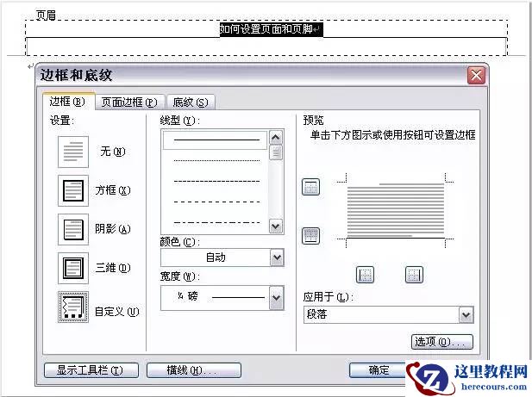The image size is (532, 397).
Task: Toggle the right border button below preview
Action: (x=414, y=275)
